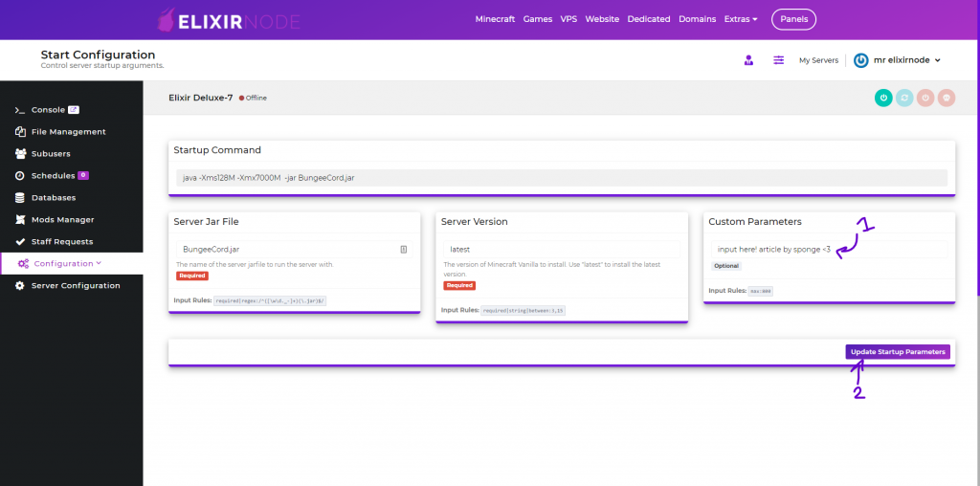Screen dimensions: 980x486
Task: Click the pink stop server power icon
Action: pyautogui.click(x=925, y=99)
